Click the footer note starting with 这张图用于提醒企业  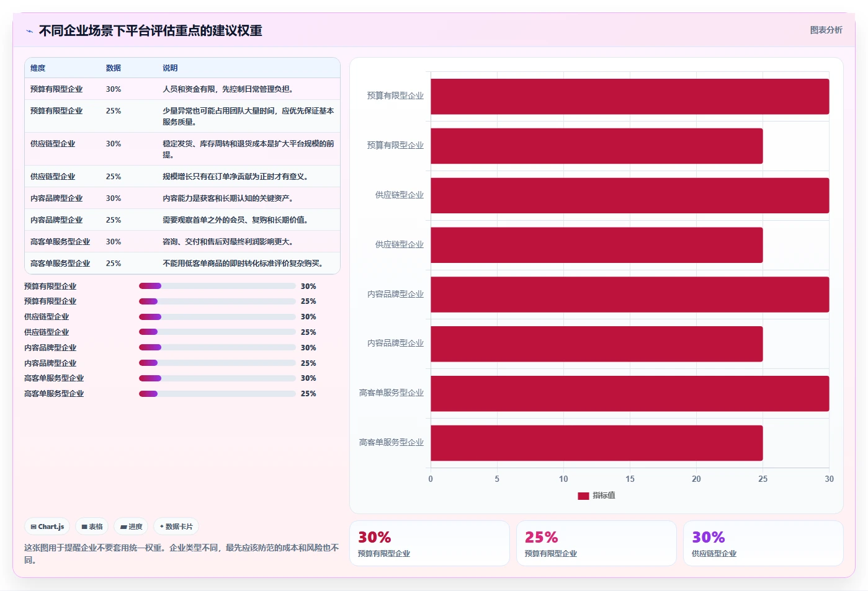tap(182, 554)
